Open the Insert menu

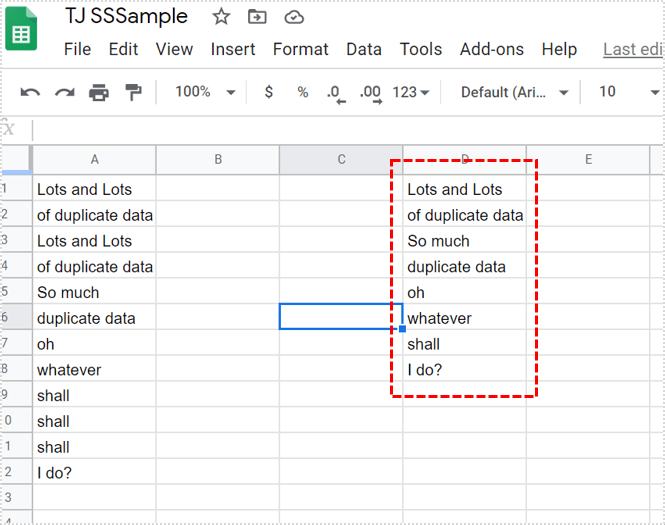[231, 49]
